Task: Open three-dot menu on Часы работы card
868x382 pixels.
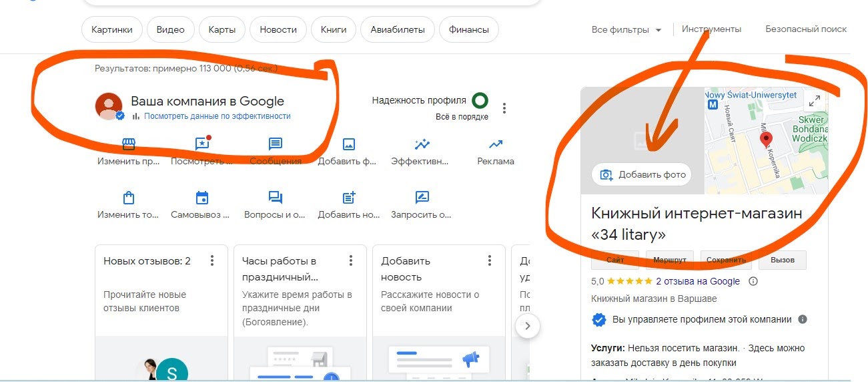Action: [351, 261]
